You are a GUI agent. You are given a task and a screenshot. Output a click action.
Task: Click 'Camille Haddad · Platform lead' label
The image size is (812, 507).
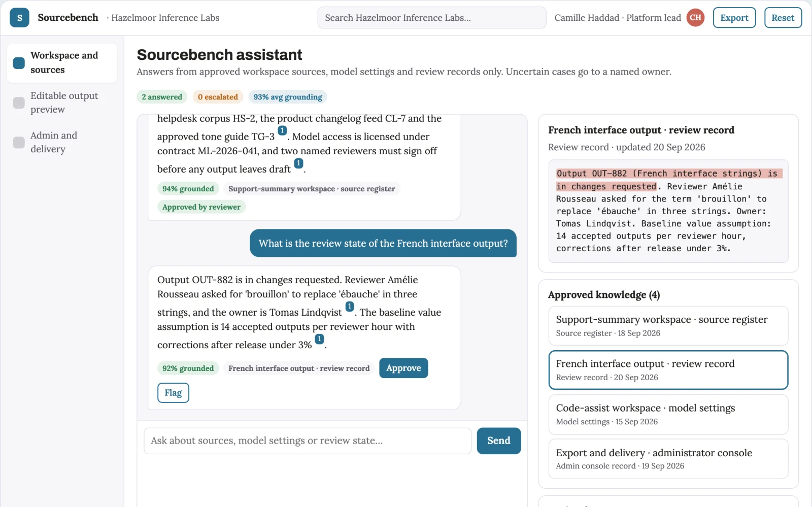click(618, 18)
